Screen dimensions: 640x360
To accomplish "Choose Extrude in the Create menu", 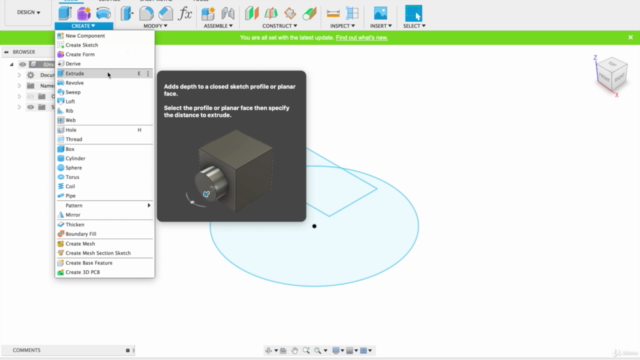I will point(105,73).
